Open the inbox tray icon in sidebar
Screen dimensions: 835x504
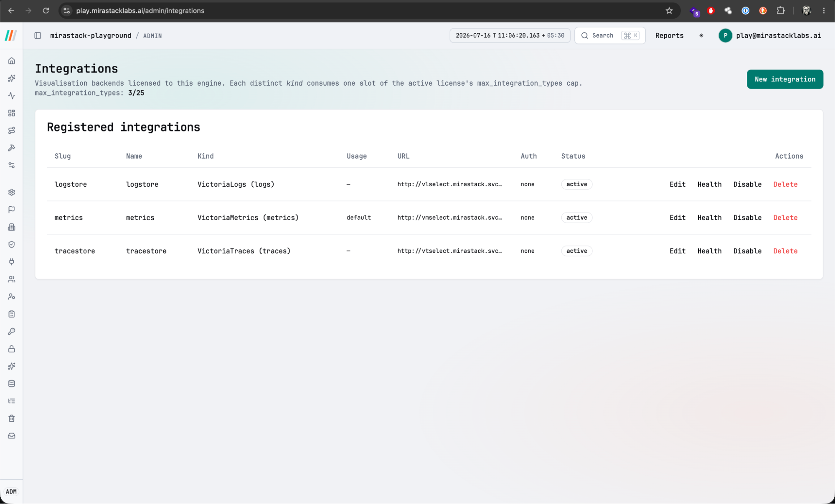pyautogui.click(x=12, y=436)
